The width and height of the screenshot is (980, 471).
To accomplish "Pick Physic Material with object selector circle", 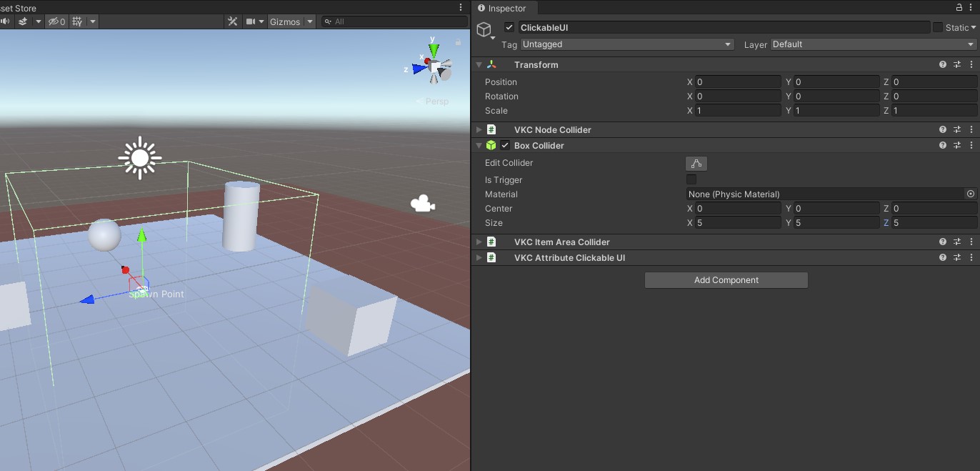I will tap(970, 194).
